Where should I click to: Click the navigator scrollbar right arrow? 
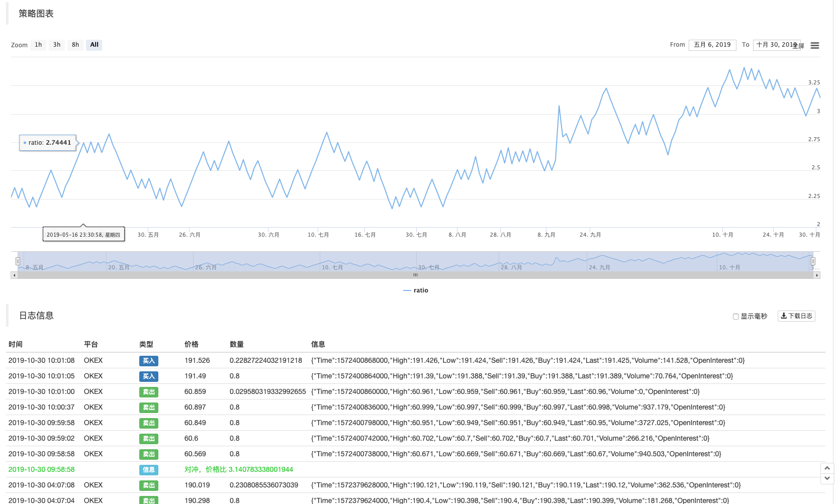click(x=817, y=275)
